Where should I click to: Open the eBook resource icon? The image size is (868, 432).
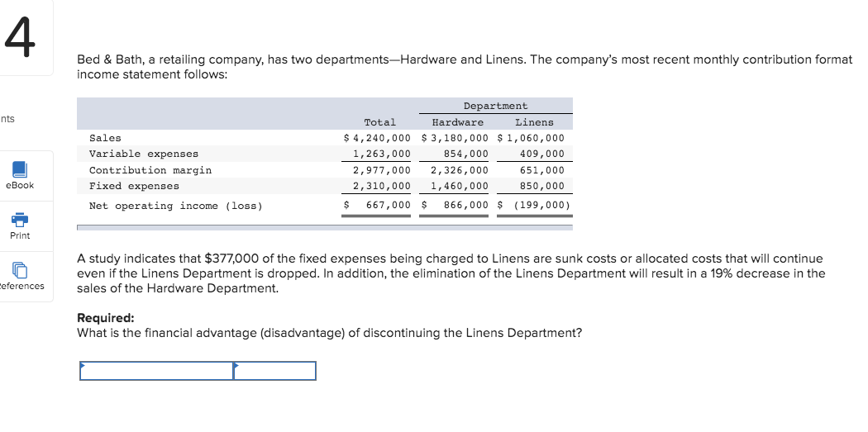click(x=19, y=170)
